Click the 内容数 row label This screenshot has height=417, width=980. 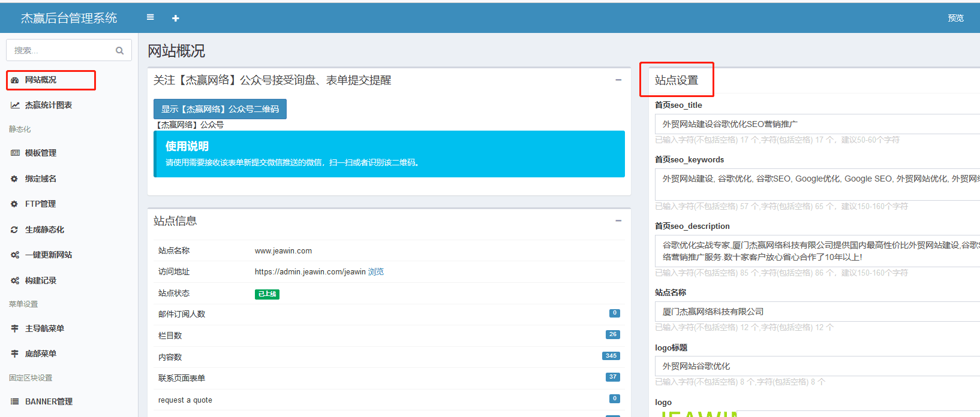point(170,357)
